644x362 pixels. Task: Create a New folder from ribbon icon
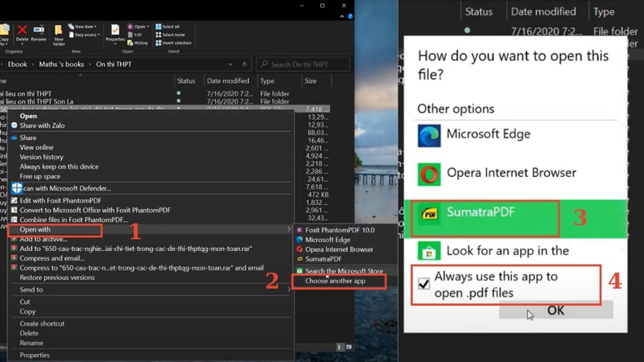[58, 31]
